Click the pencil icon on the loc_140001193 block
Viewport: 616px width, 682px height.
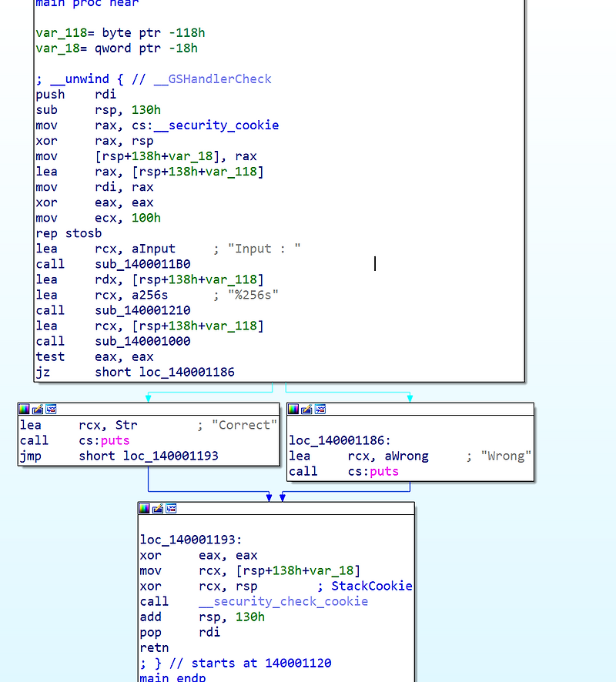pyautogui.click(x=158, y=508)
